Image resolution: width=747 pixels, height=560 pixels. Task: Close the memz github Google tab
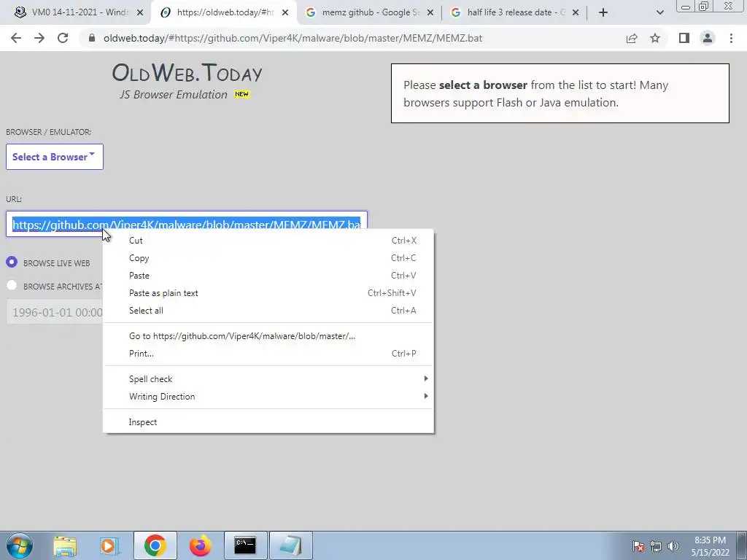pos(430,12)
